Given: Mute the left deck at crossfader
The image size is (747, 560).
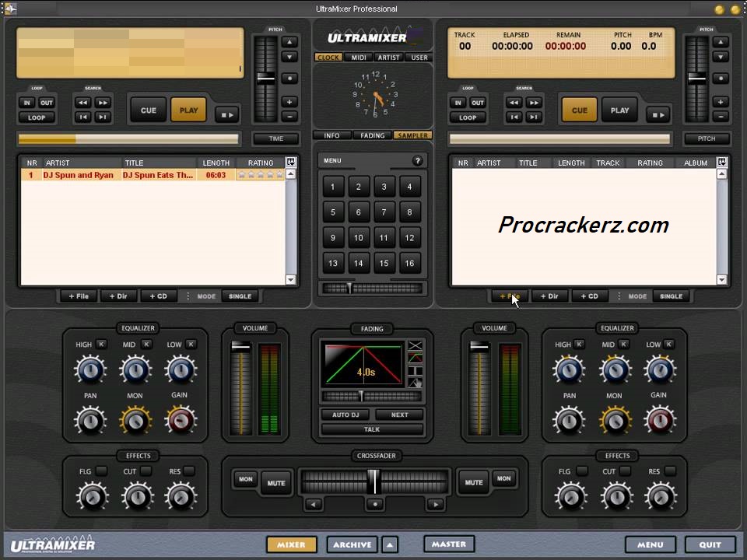Looking at the screenshot, I should 275,482.
